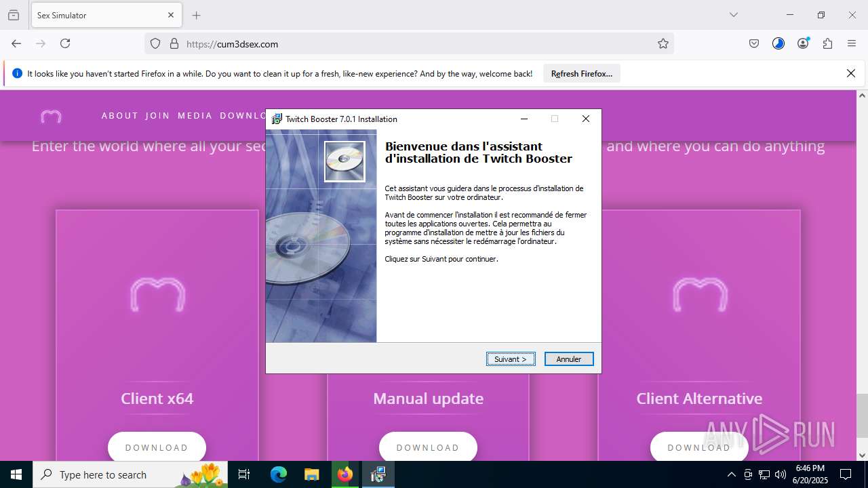View site security padlock info
The height and width of the screenshot is (488, 868).
pyautogui.click(x=174, y=43)
